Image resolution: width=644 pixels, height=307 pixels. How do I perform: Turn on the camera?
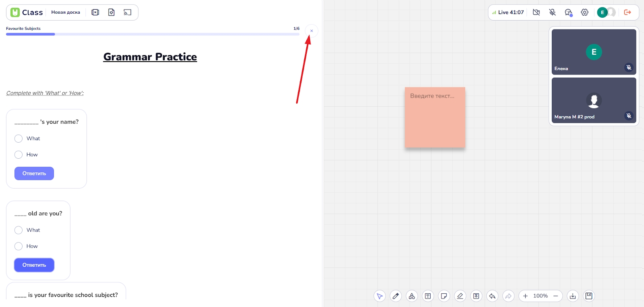click(x=536, y=12)
